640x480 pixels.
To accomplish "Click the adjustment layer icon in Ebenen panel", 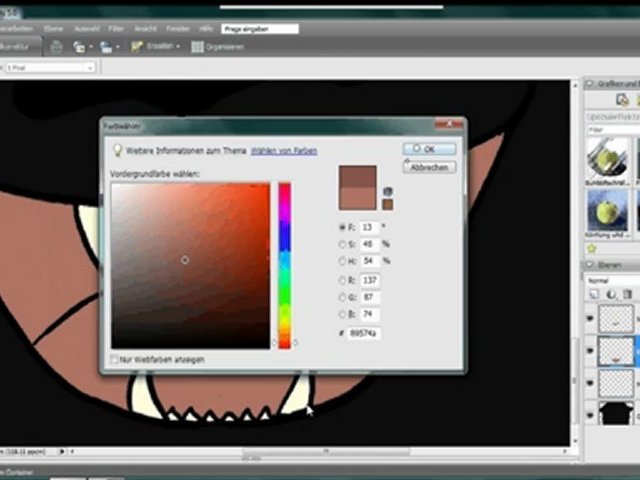I will [x=610, y=294].
